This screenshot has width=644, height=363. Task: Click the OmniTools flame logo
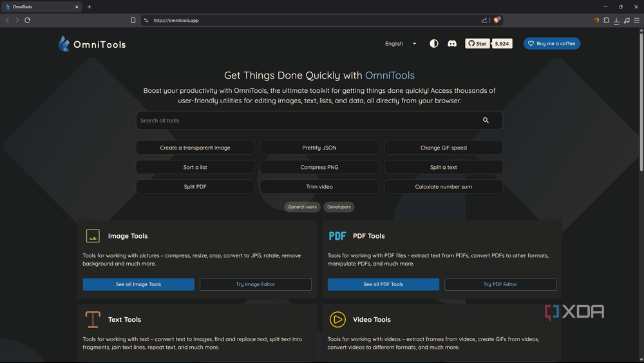pos(64,44)
